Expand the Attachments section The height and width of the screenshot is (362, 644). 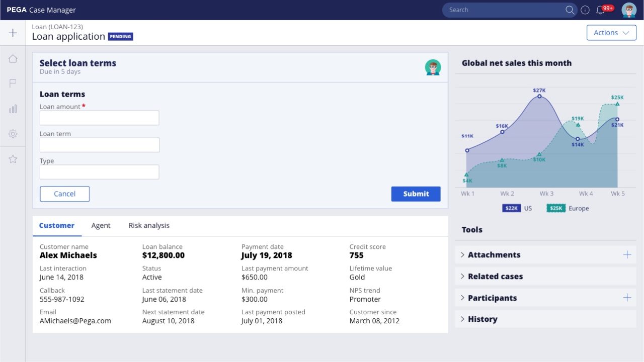pos(494,254)
